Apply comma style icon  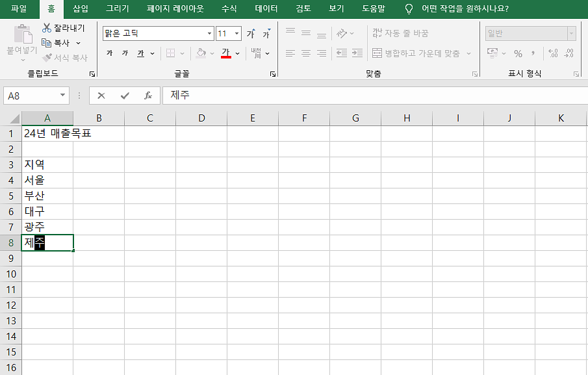pyautogui.click(x=533, y=54)
